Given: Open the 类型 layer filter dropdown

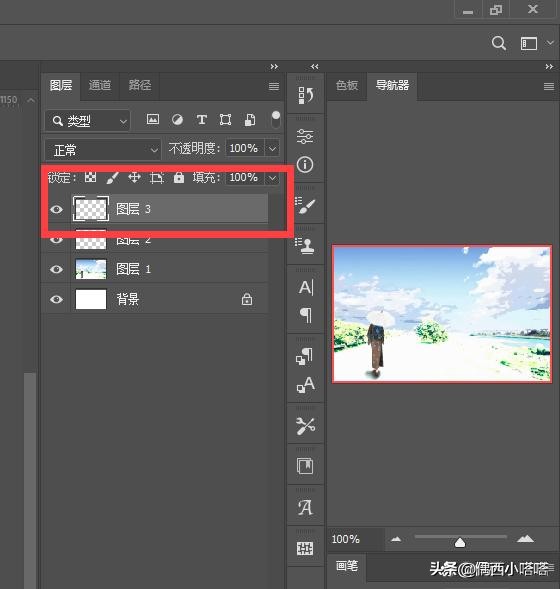Looking at the screenshot, I should [88, 121].
